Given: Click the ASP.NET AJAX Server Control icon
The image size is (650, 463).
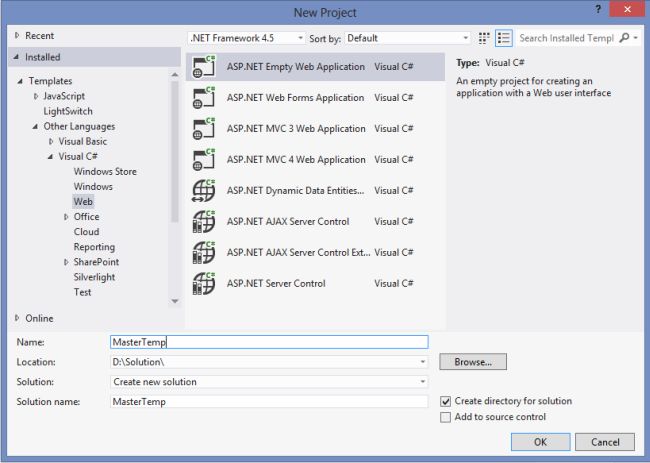Looking at the screenshot, I should point(204,221).
